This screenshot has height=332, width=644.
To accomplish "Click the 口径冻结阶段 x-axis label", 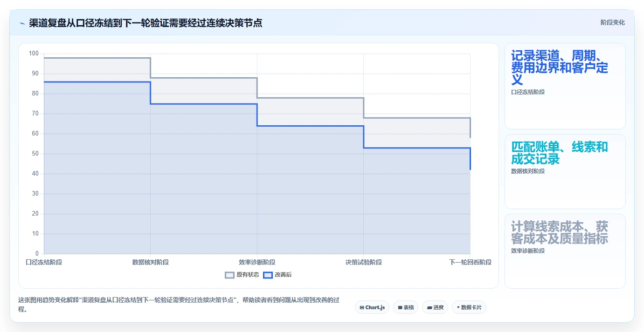I will tap(44, 262).
